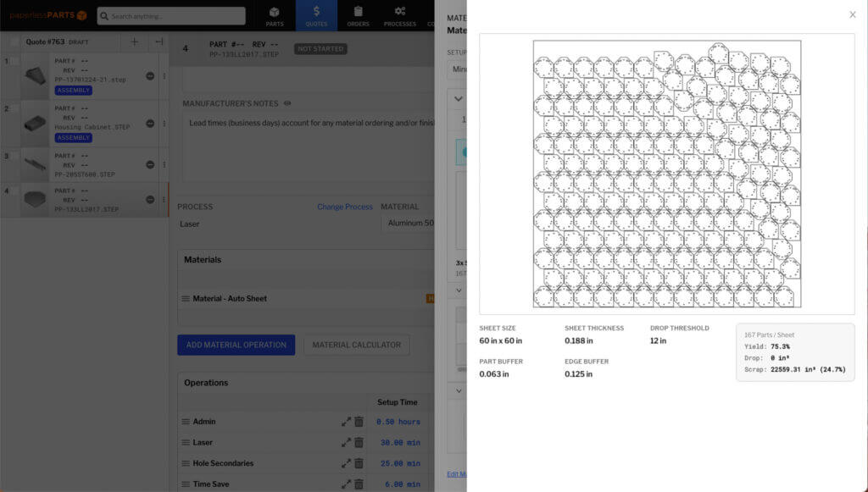Click the plus icon to add a part
868x492 pixels.
(134, 41)
